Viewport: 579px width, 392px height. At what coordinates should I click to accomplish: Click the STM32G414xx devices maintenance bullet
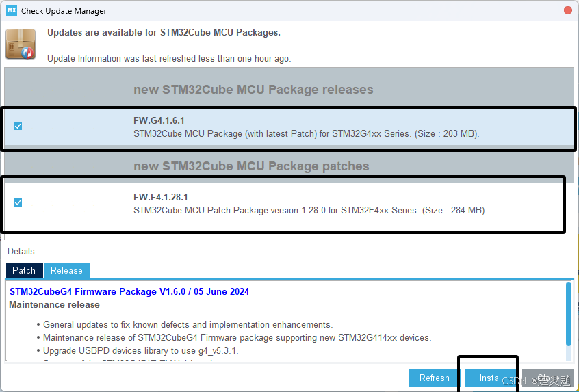click(x=237, y=338)
